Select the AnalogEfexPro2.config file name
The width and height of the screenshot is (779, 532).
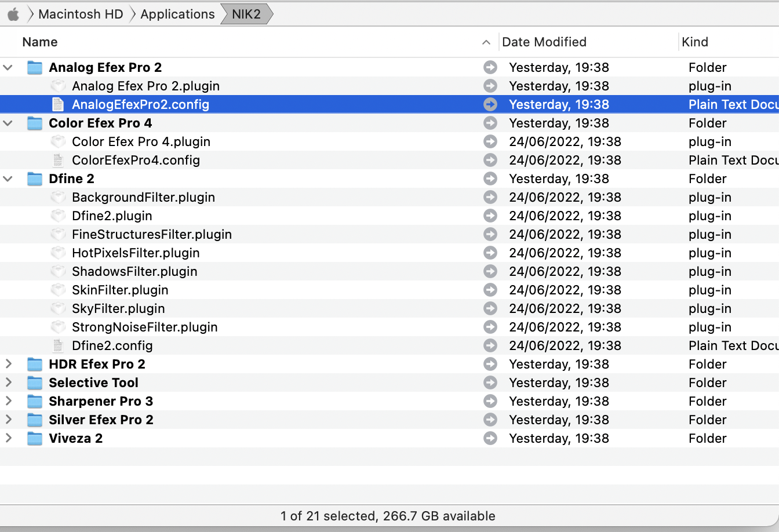(x=141, y=104)
